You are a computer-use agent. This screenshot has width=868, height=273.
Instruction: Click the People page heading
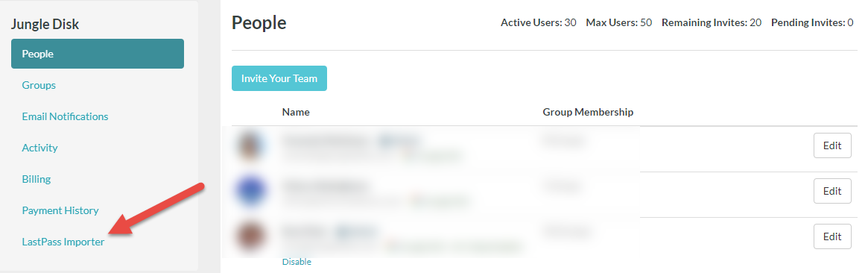[x=259, y=22]
